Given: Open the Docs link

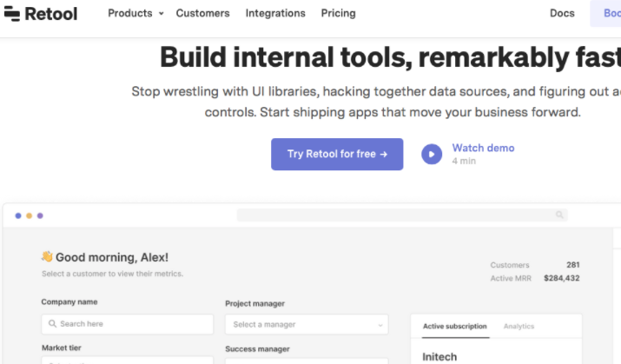Looking at the screenshot, I should [562, 13].
